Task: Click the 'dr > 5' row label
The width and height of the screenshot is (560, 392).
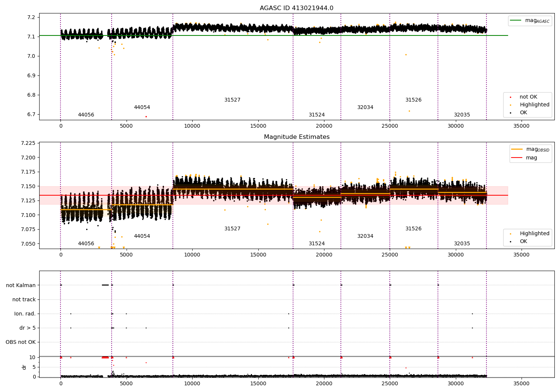Action: coord(28,328)
